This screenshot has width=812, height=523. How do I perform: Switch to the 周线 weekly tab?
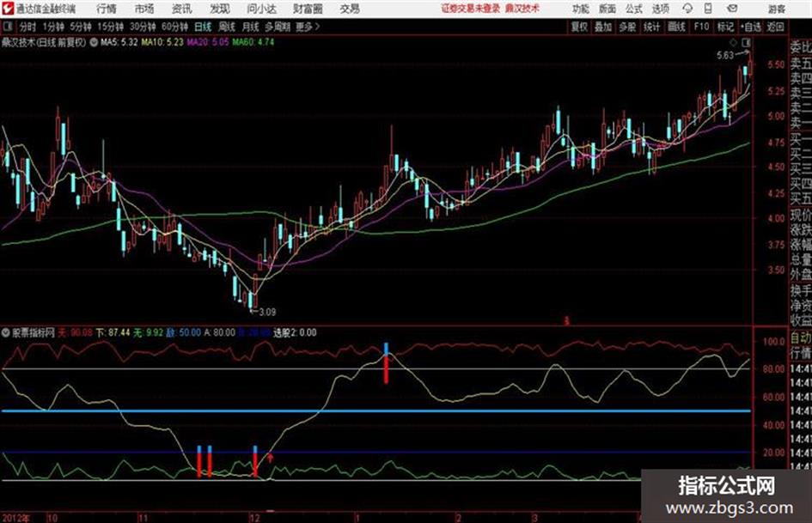(x=228, y=27)
